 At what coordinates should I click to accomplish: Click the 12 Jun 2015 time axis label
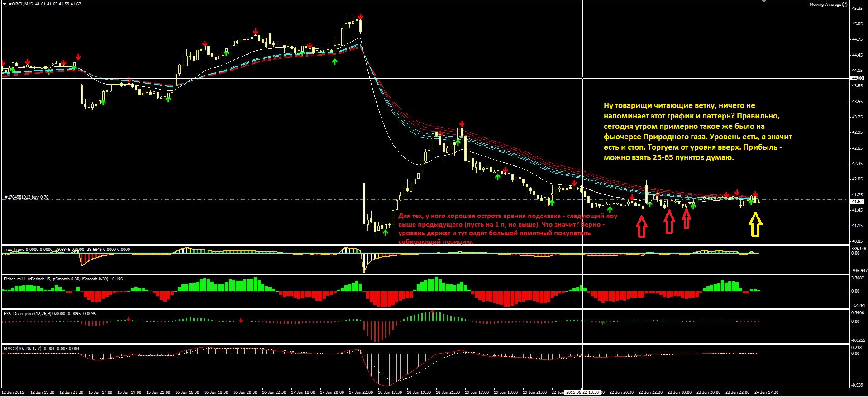tap(13, 392)
